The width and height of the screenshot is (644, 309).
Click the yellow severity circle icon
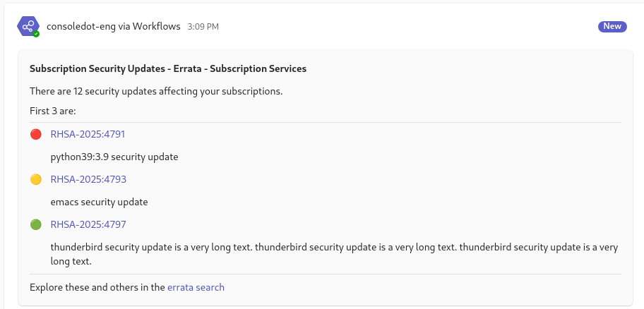pyautogui.click(x=36, y=179)
